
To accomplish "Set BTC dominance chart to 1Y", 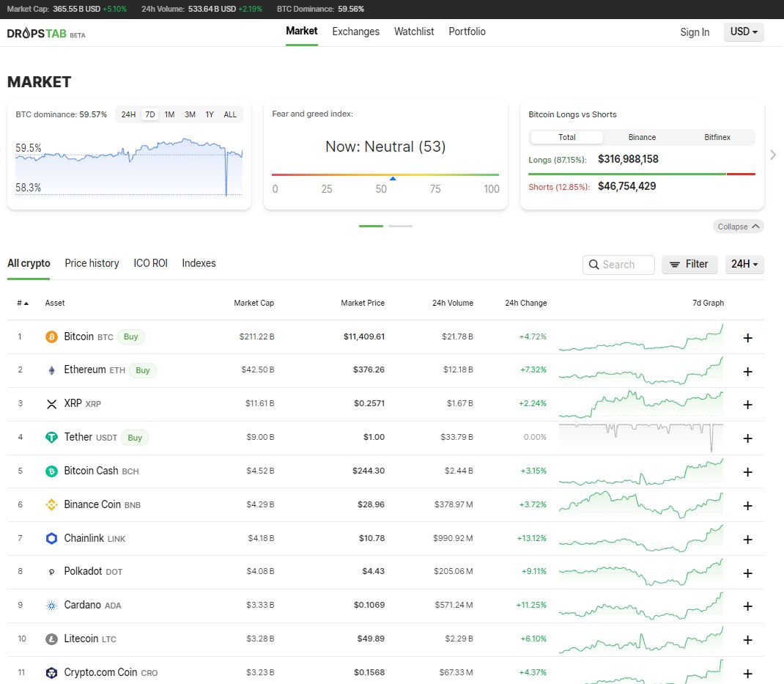I will tap(210, 114).
